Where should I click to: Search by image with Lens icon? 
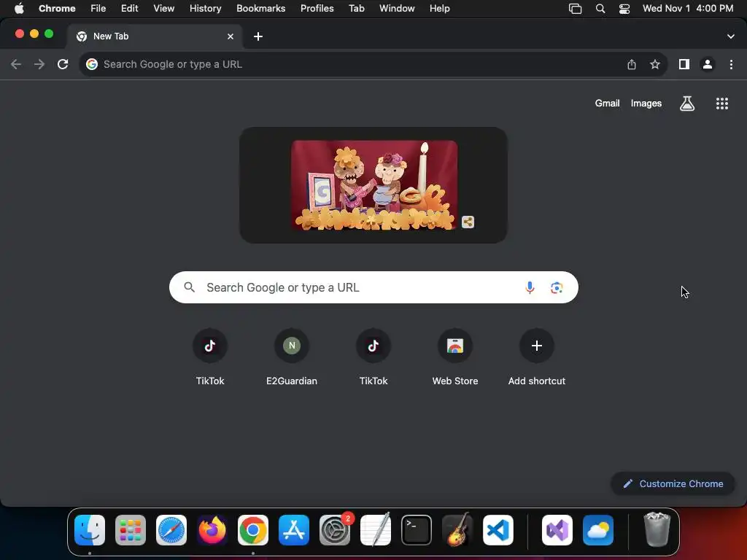tap(557, 287)
